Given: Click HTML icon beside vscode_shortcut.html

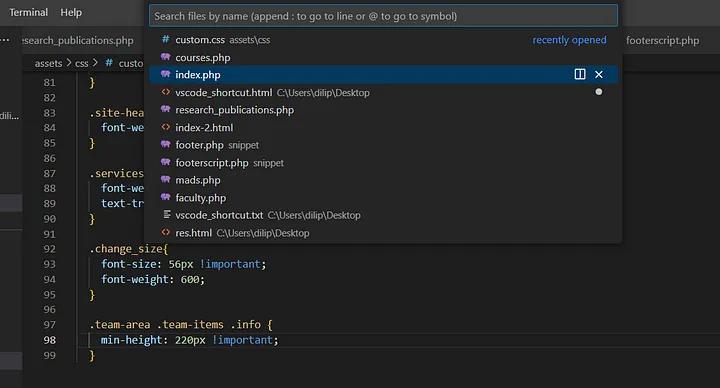Looking at the screenshot, I should pyautogui.click(x=166, y=92).
